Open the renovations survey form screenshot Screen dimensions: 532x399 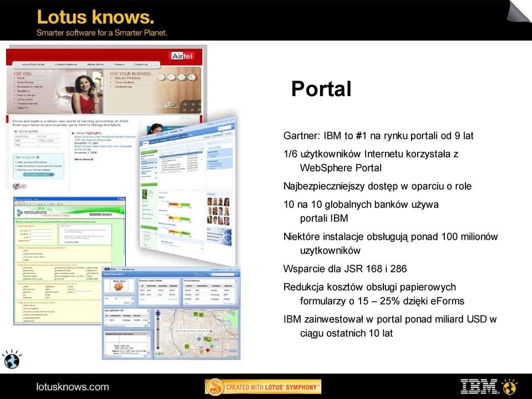(x=69, y=261)
